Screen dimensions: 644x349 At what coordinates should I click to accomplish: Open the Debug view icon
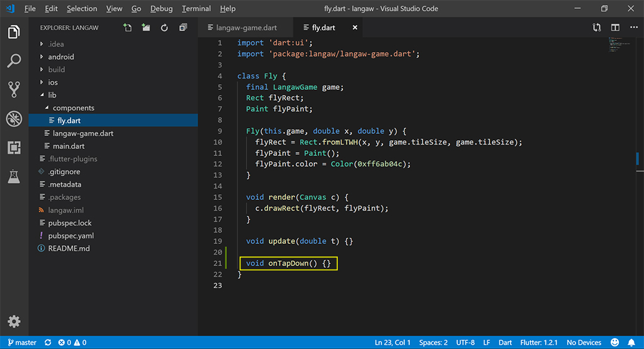click(14, 119)
